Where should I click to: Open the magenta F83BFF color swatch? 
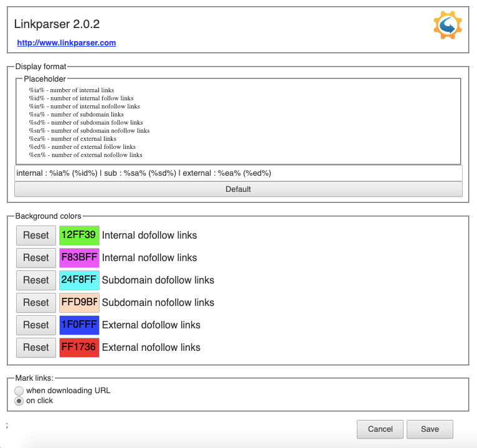pos(79,258)
